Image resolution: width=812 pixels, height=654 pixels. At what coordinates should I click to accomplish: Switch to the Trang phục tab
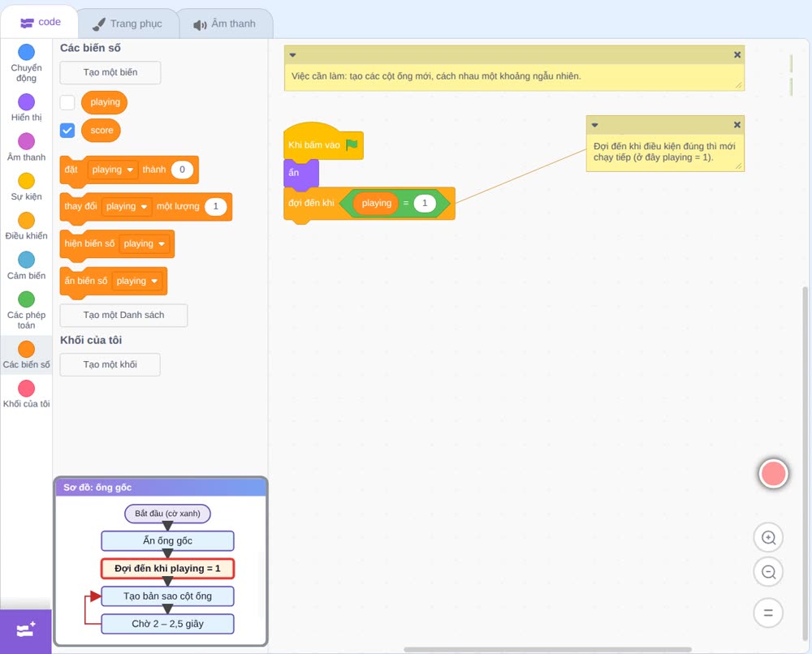pyautogui.click(x=127, y=24)
